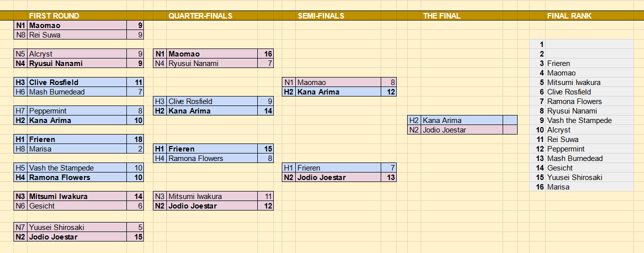This screenshot has height=253, width=644.
Task: Select the H6 seed cell beside Mash Burnedead
Action: point(20,92)
